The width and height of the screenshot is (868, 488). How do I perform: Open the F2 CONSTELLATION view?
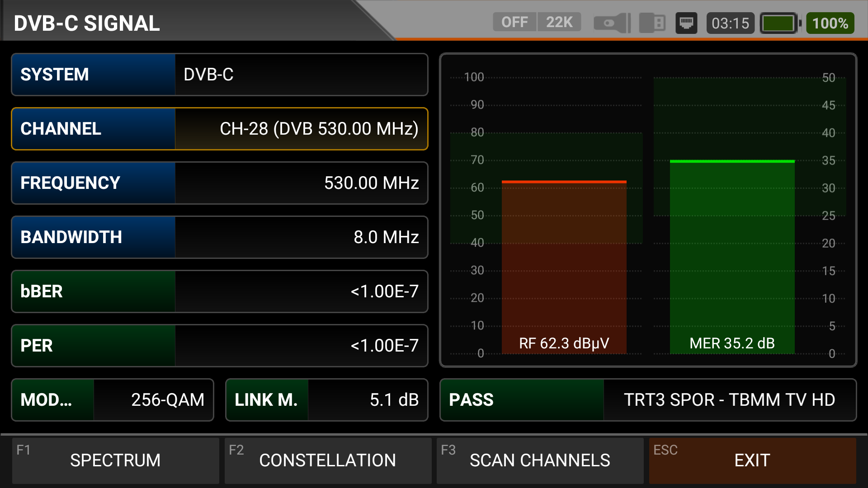coord(328,460)
